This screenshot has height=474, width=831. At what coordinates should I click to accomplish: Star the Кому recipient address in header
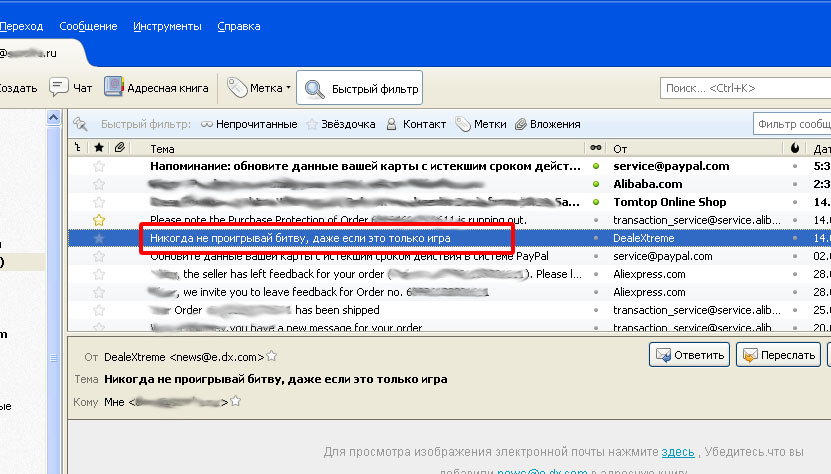(x=236, y=401)
